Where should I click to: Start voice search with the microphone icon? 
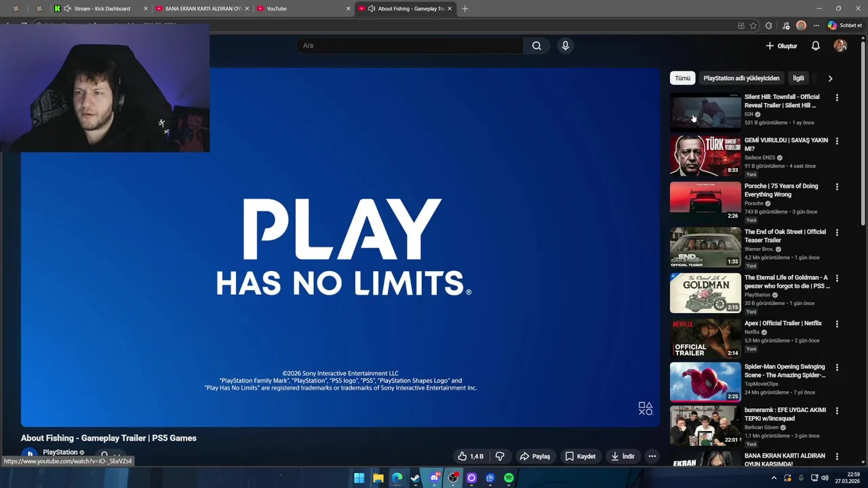566,45
